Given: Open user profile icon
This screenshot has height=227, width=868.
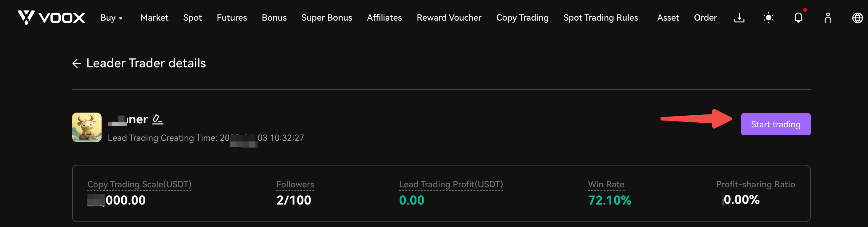Looking at the screenshot, I should pos(828,18).
